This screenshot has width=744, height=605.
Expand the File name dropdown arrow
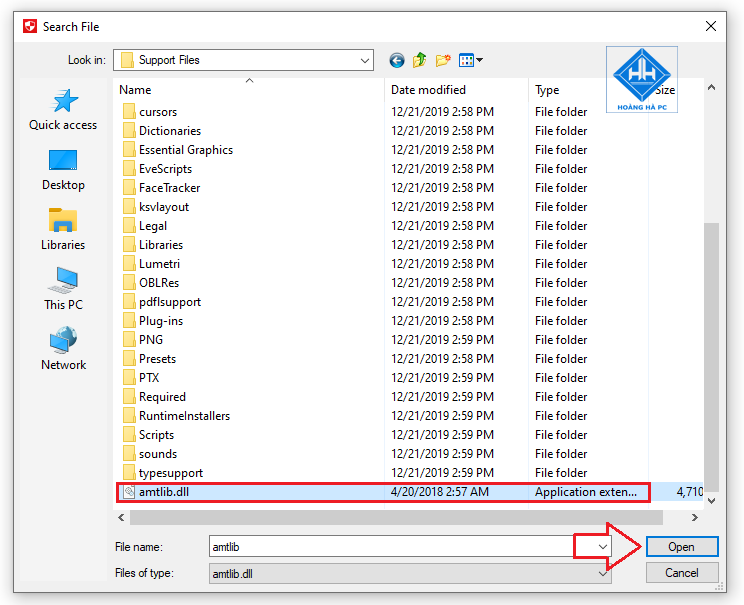point(603,547)
